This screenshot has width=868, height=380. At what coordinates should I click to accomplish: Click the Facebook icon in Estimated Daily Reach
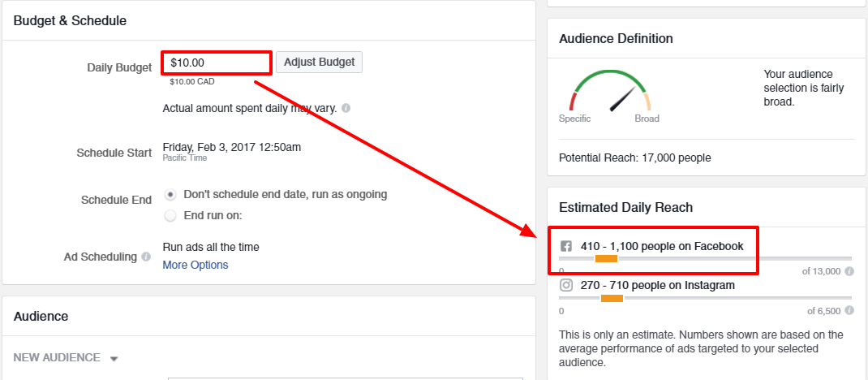click(566, 246)
